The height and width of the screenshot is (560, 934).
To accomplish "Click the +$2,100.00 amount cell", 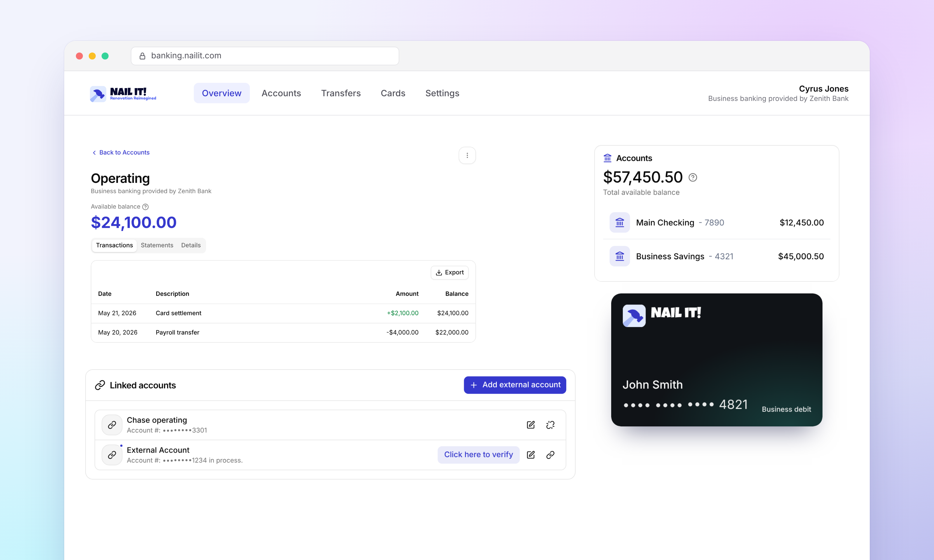I will pos(402,313).
